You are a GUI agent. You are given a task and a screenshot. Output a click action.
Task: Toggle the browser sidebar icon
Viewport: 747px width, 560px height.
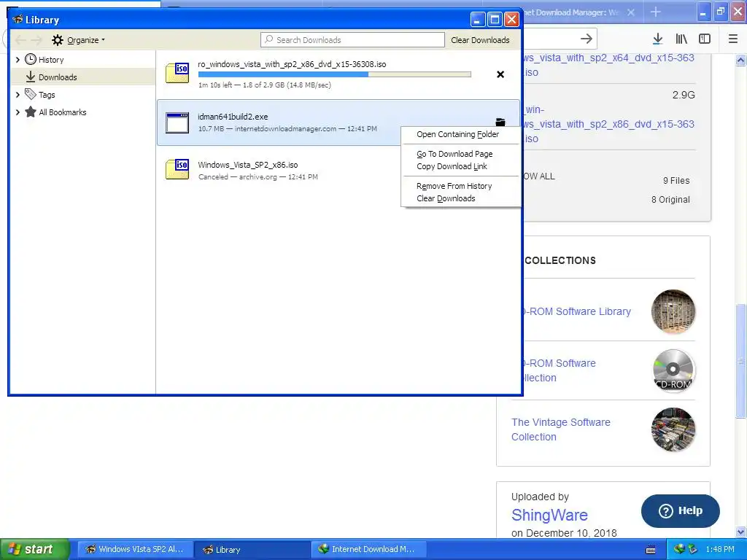coord(705,39)
